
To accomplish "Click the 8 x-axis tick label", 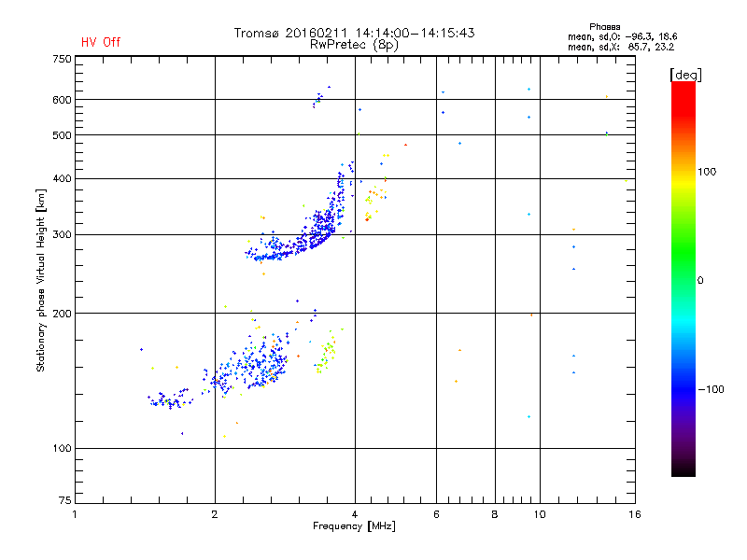I will [495, 514].
